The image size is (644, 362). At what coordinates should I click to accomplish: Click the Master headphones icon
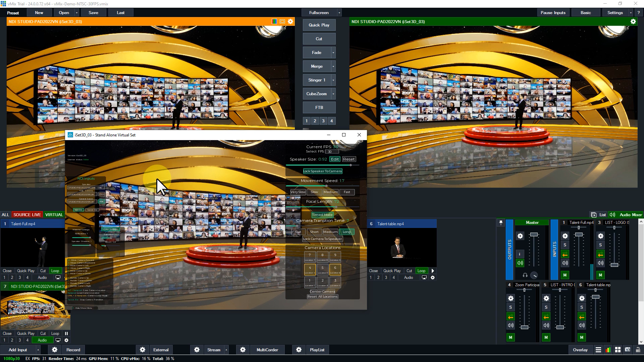pos(525,275)
